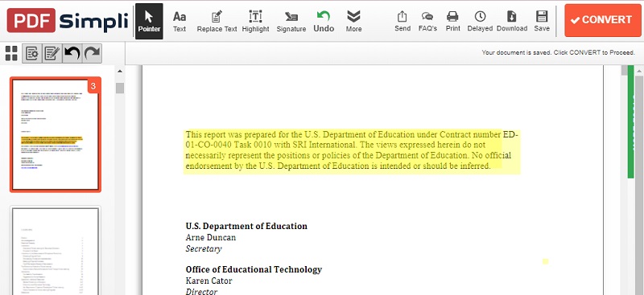Open page settings gear icon
Image resolution: width=644 pixels, height=295 pixels.
pos(32,53)
